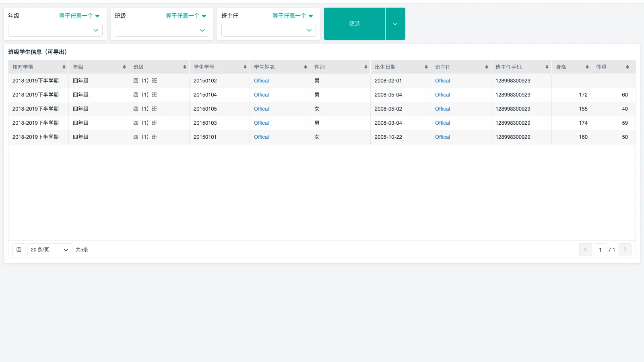The image size is (644, 362).
Task: Click the column layout icon beside page size
Action: click(x=19, y=250)
